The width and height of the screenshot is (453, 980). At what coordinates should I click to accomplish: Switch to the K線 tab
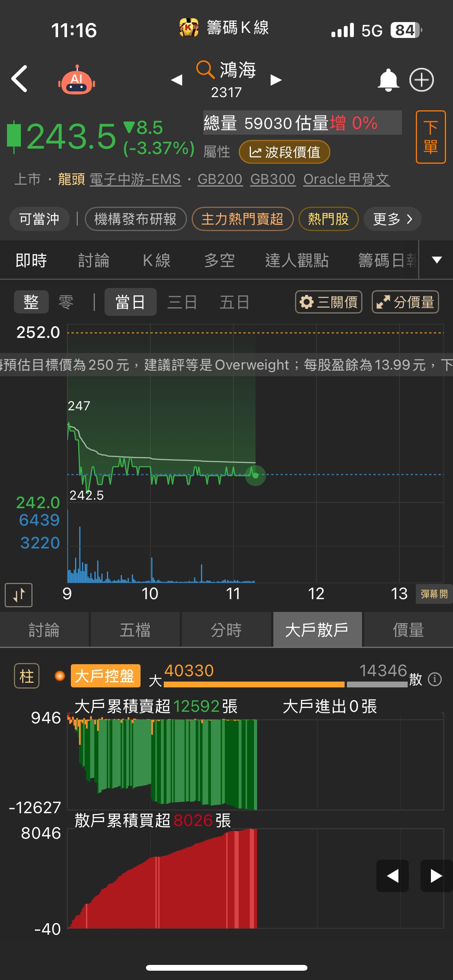click(x=157, y=260)
